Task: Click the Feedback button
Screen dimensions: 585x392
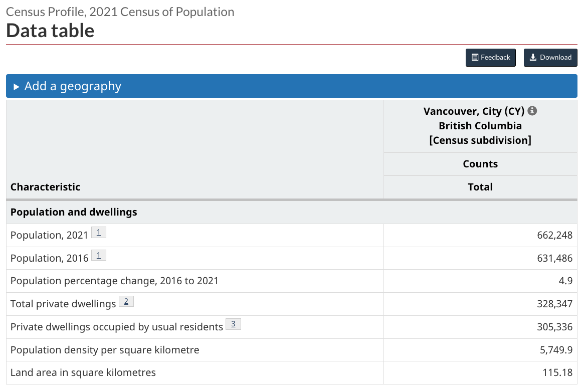Action: [491, 58]
